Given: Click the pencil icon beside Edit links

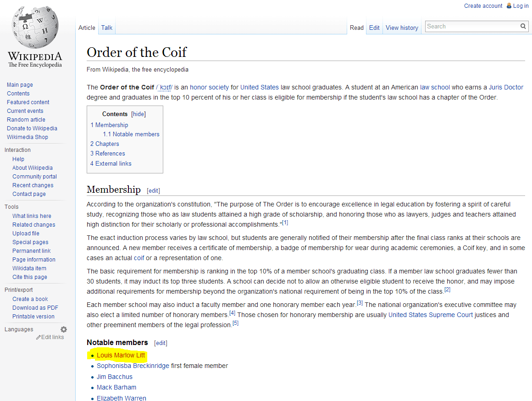Looking at the screenshot, I should [x=39, y=337].
